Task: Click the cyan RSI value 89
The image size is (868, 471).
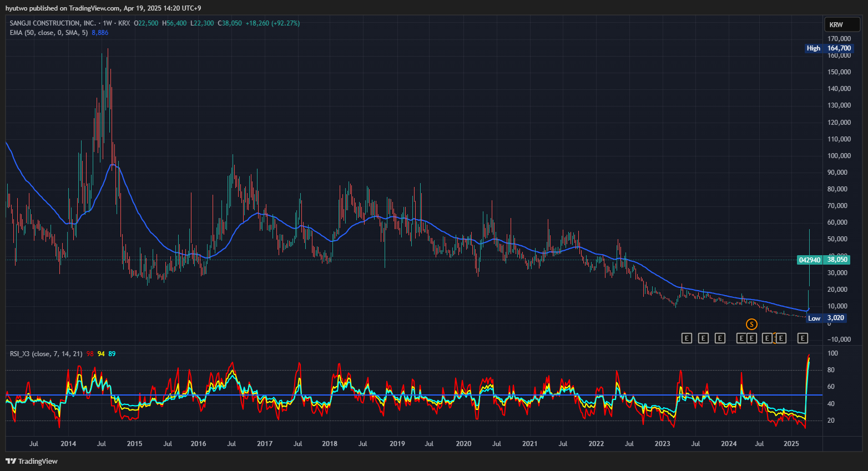Action: 112,354
